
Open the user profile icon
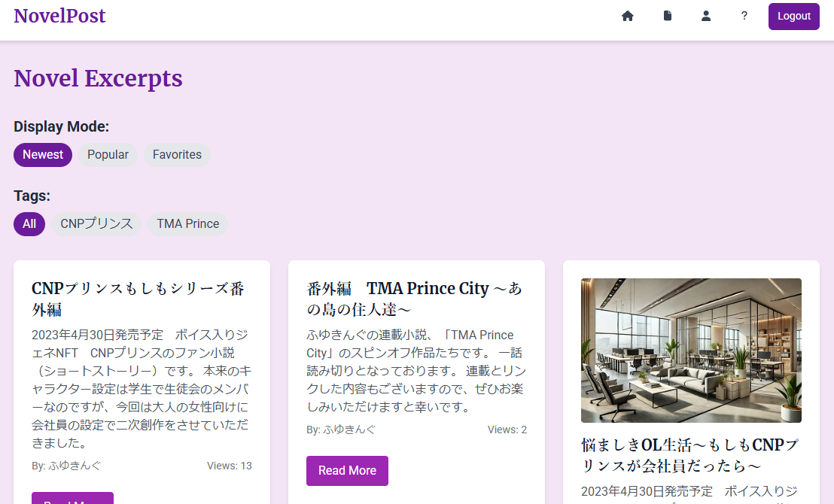705,15
